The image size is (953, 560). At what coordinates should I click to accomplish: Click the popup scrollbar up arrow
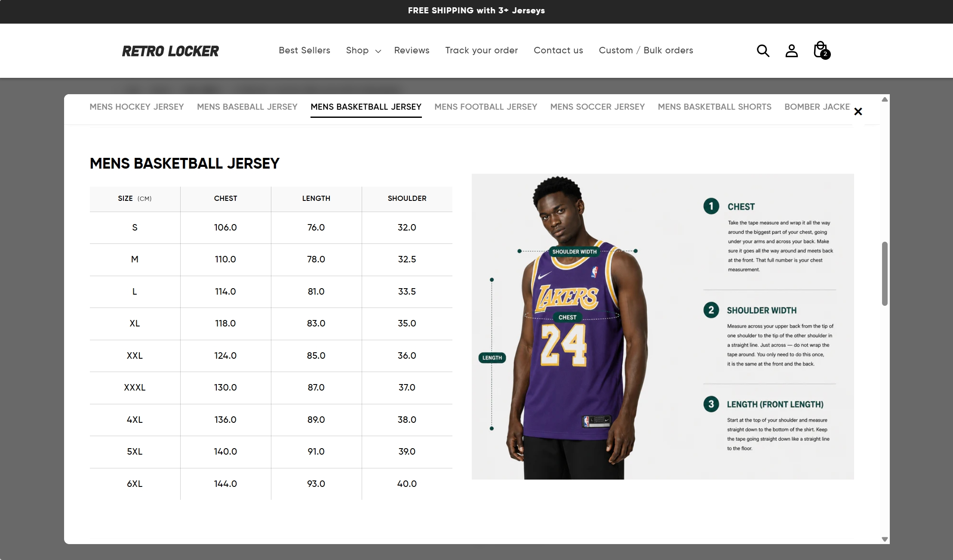[x=885, y=99]
